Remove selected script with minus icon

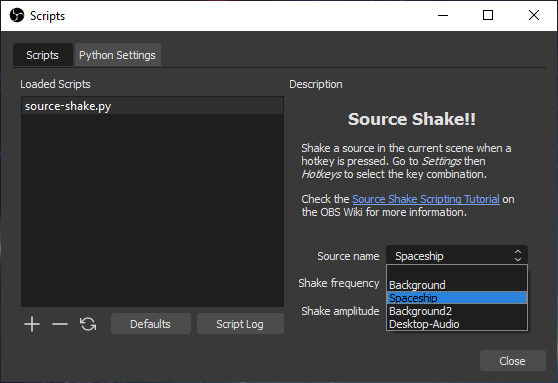tap(60, 324)
